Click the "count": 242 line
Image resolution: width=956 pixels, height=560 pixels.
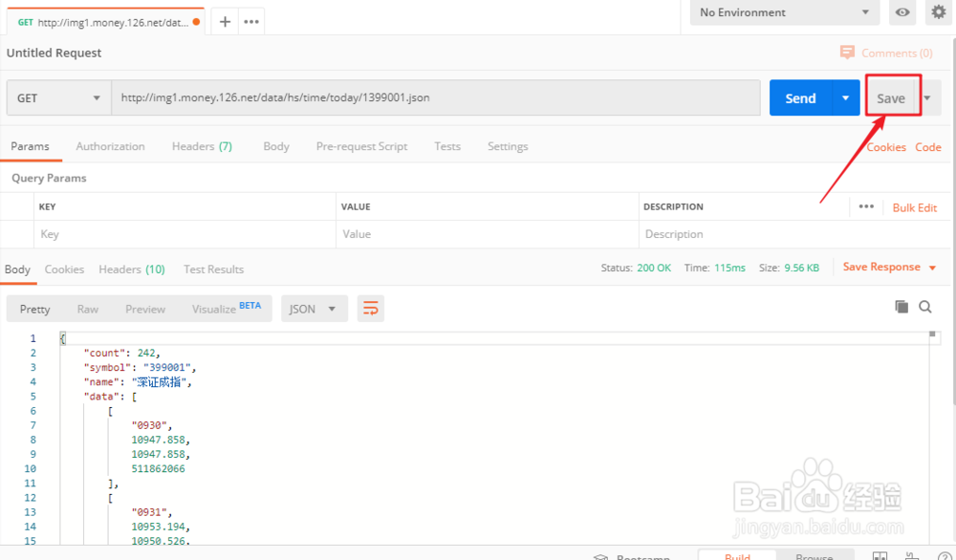[122, 353]
